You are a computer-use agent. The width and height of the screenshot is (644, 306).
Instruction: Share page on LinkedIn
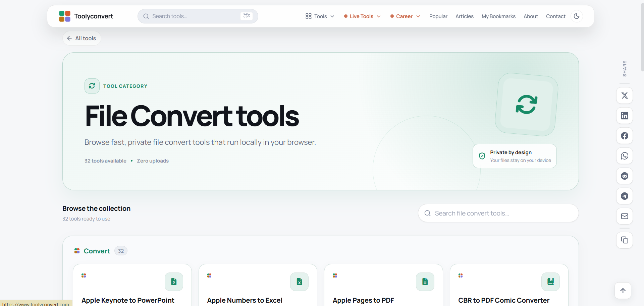[x=625, y=116]
